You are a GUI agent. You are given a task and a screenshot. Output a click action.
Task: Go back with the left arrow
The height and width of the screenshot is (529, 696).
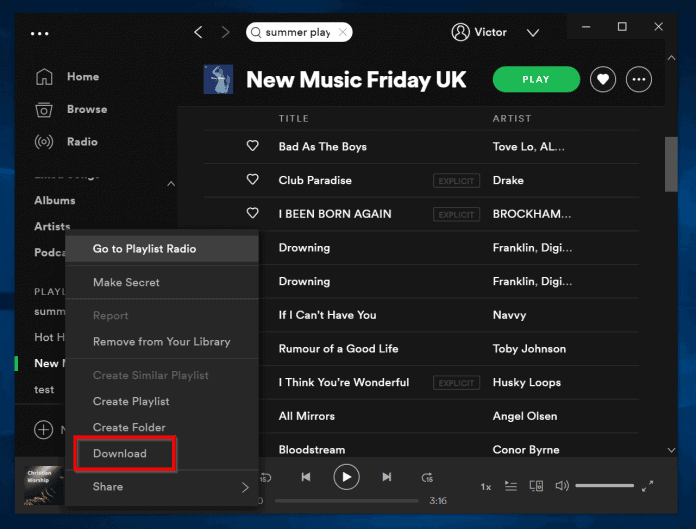tap(198, 32)
